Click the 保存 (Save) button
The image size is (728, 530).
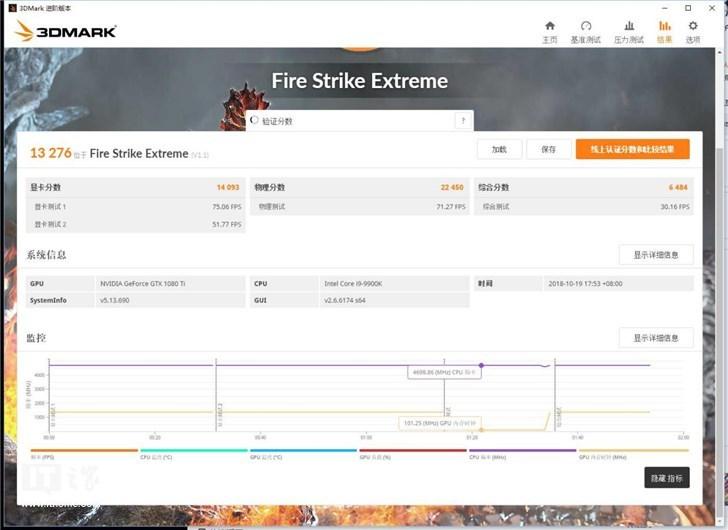point(548,149)
